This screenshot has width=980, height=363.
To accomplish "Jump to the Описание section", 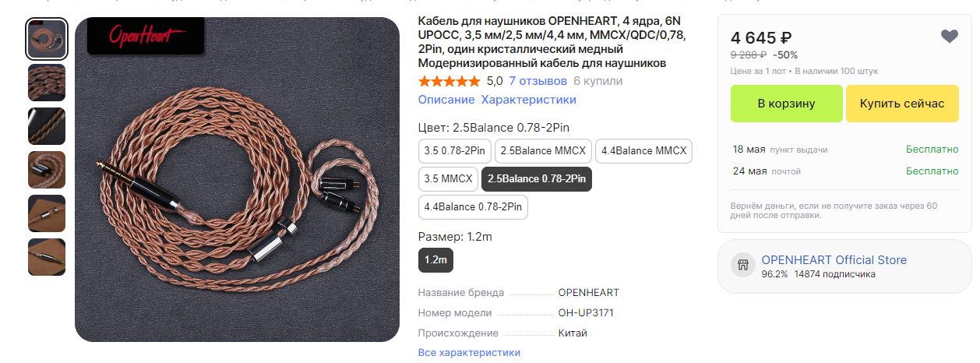I will point(446,100).
